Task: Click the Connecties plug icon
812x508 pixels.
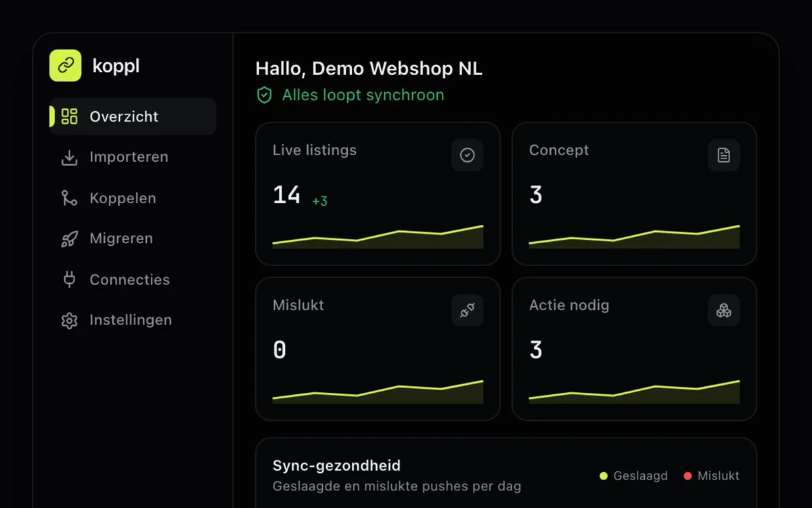Action: click(x=69, y=280)
